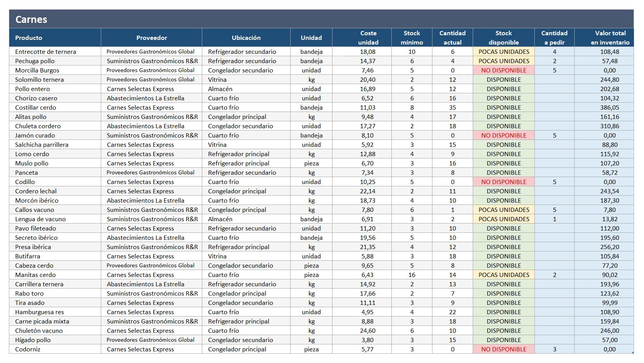Select the Morcilla Burgos product cell

(x=55, y=70)
